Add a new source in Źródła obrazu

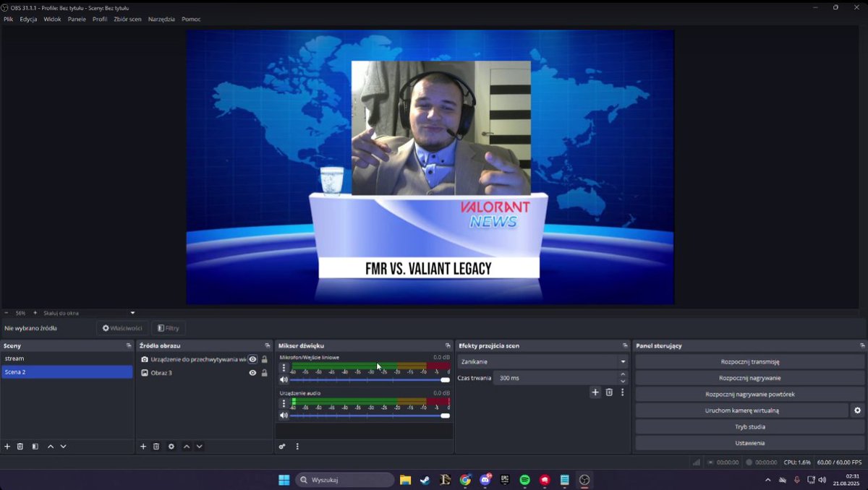(x=143, y=447)
